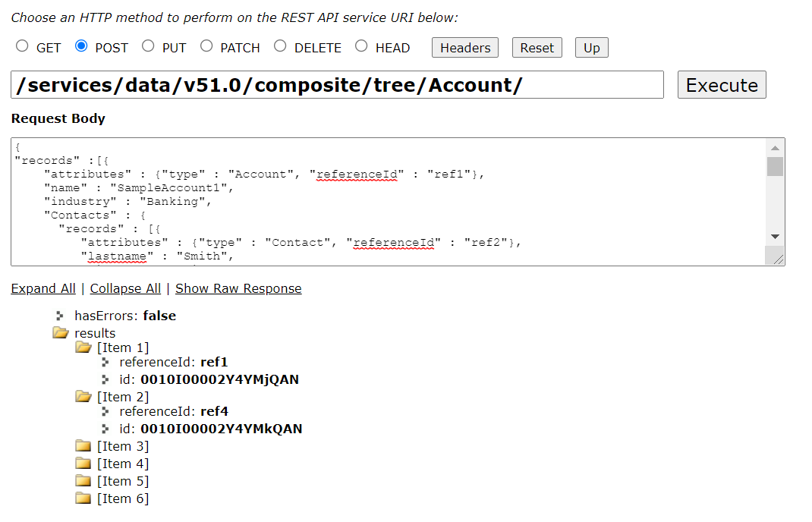Collapse the open Item 2 folder
The image size is (812, 522).
[83, 397]
